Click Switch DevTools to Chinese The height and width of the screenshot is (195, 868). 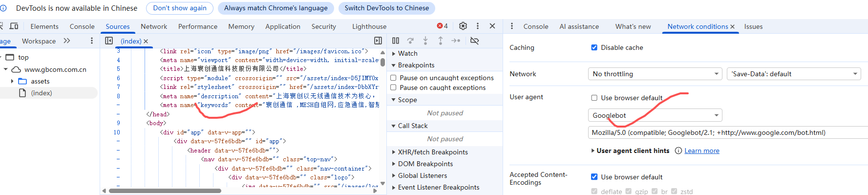click(387, 8)
